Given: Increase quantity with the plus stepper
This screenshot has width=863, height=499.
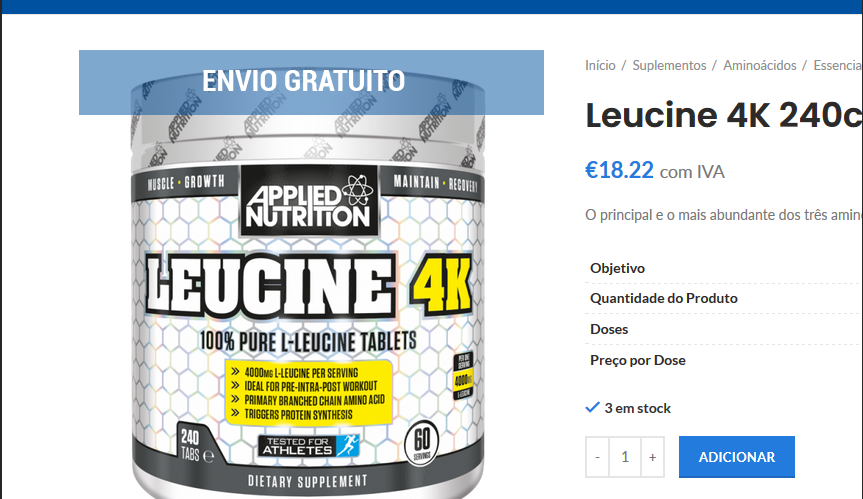Looking at the screenshot, I should (652, 457).
